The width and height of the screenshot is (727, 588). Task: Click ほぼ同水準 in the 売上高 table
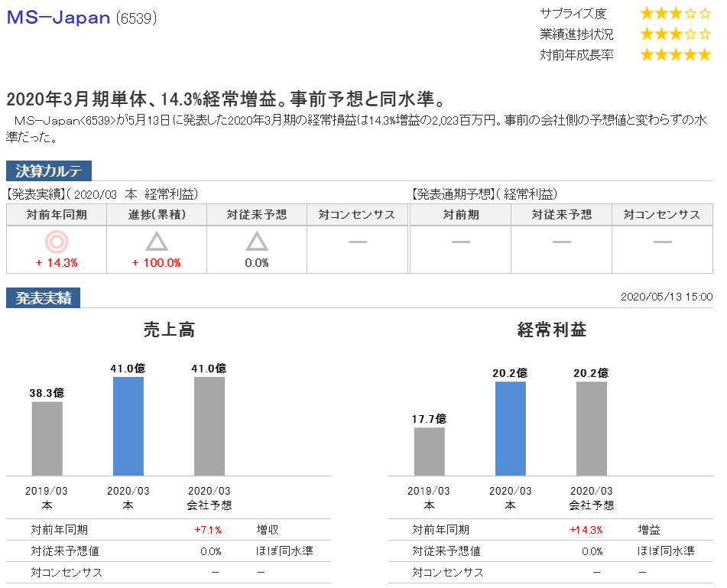pos(284,551)
